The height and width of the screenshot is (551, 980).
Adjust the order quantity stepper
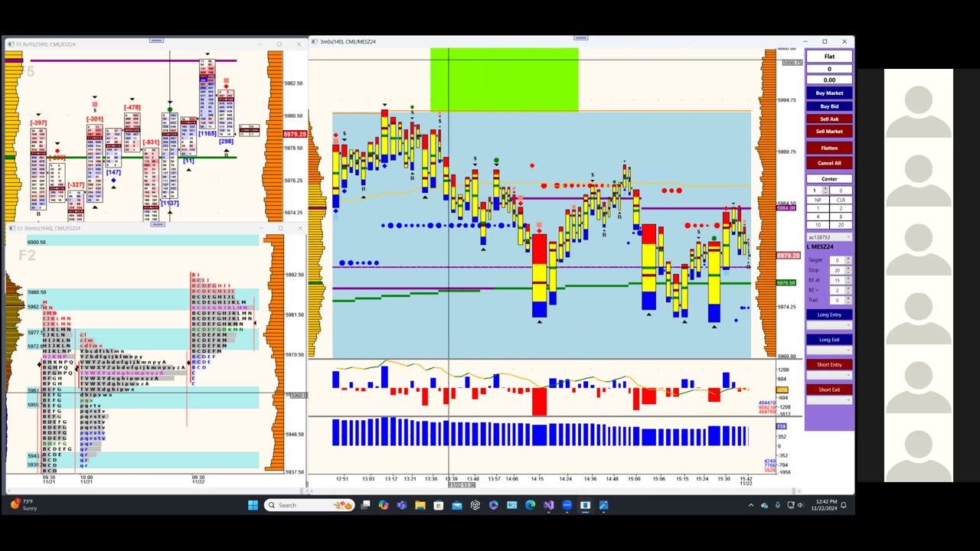(x=825, y=191)
